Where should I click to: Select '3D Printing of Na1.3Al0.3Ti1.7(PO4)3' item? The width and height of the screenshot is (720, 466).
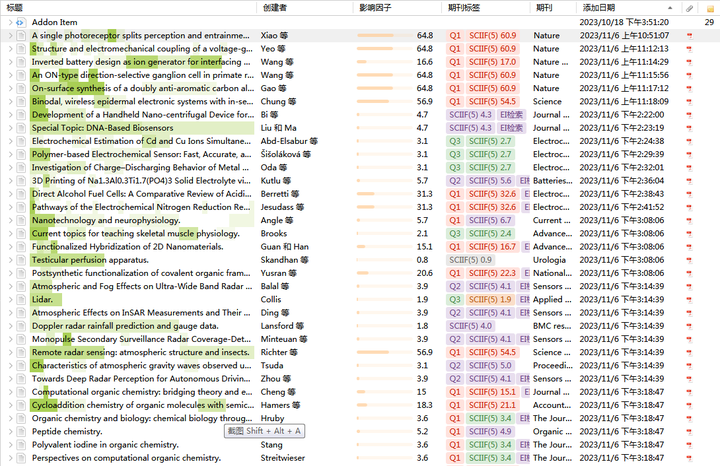(141, 181)
